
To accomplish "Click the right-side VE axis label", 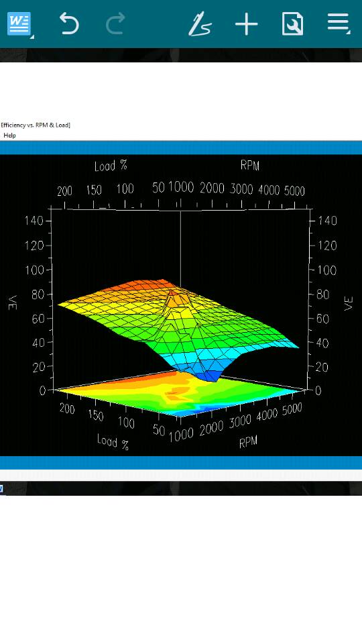I will point(348,303).
